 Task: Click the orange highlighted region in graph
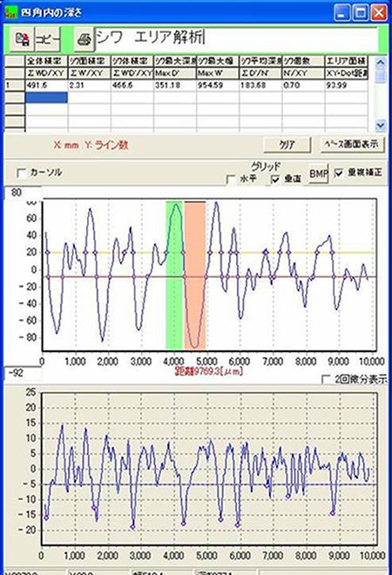195,275
